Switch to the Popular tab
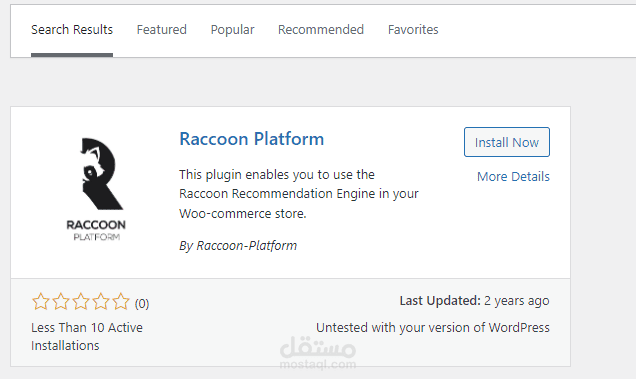The image size is (636, 379). coord(232,30)
